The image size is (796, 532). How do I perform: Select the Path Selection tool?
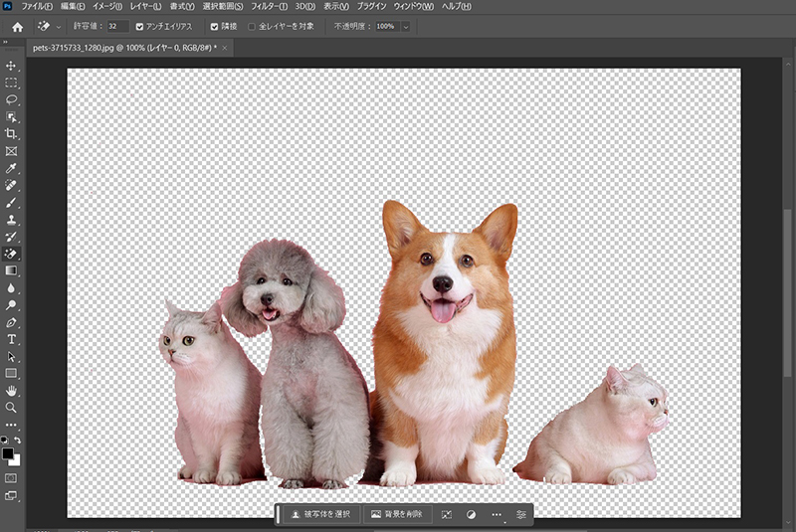(11, 357)
